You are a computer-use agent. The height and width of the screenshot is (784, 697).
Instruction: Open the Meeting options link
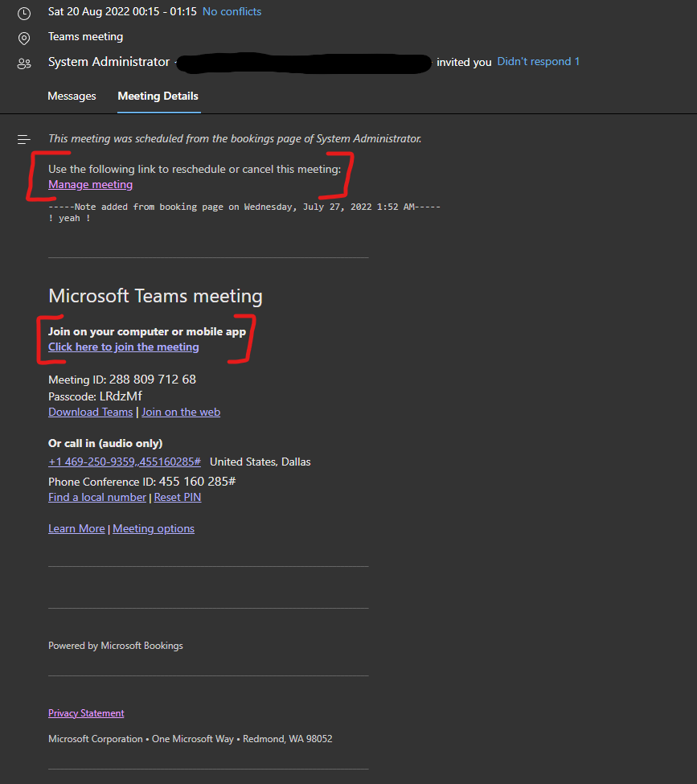coord(154,528)
